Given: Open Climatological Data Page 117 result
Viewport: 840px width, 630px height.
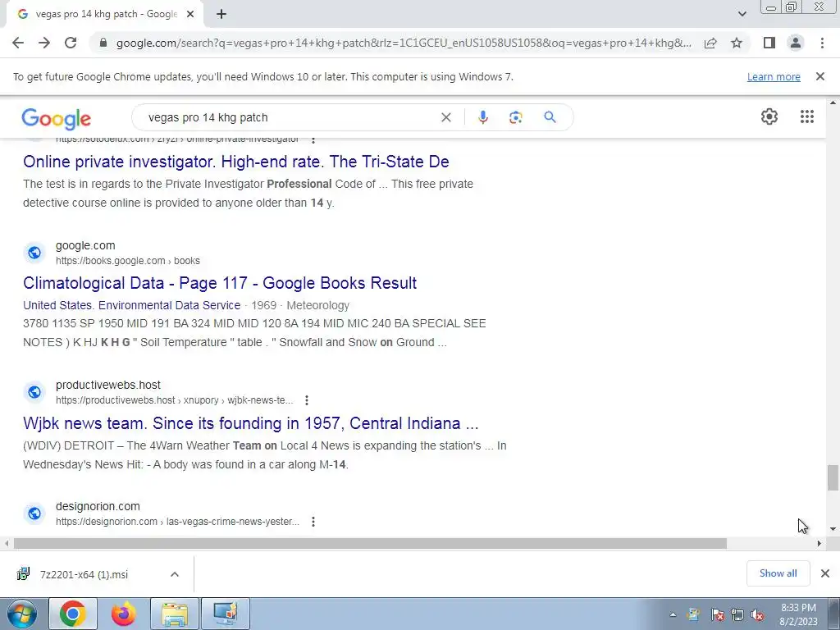Looking at the screenshot, I should pos(220,283).
